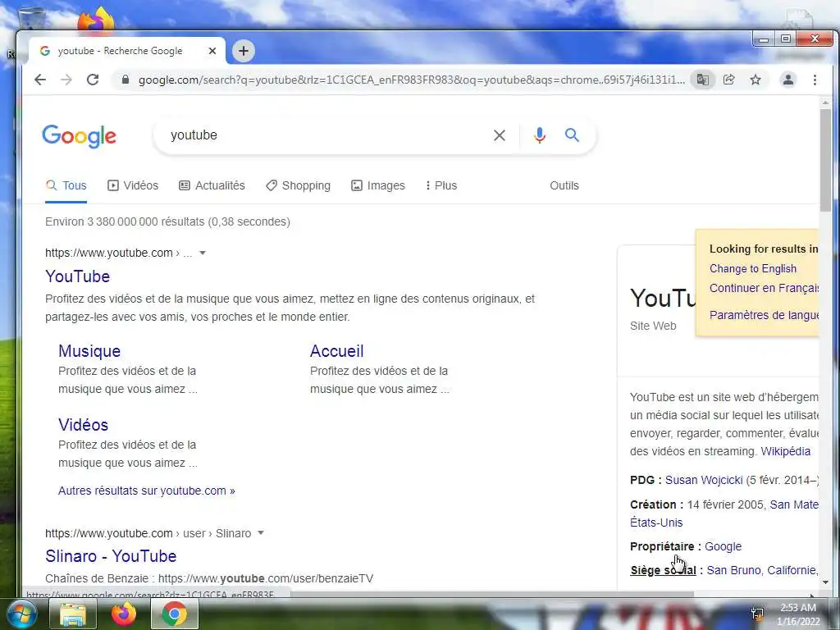The height and width of the screenshot is (630, 840).
Task: Click the taskbar clock
Action: pos(798,614)
